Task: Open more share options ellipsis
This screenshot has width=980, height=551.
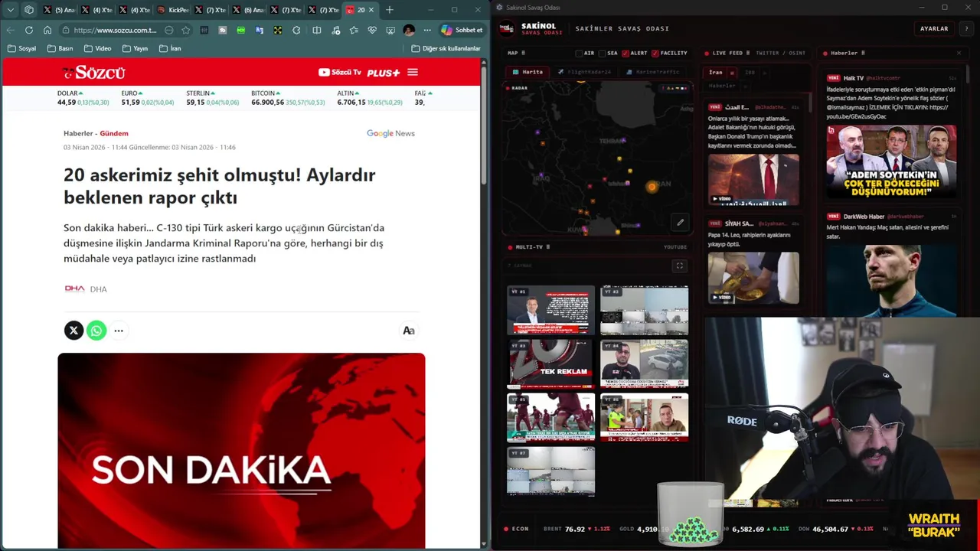Action: click(119, 331)
